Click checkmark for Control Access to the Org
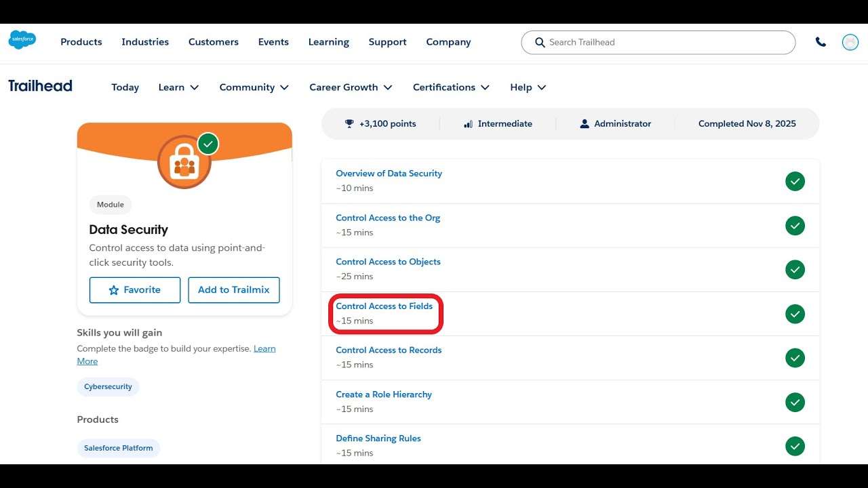Viewport: 868px width, 488px height. point(795,226)
